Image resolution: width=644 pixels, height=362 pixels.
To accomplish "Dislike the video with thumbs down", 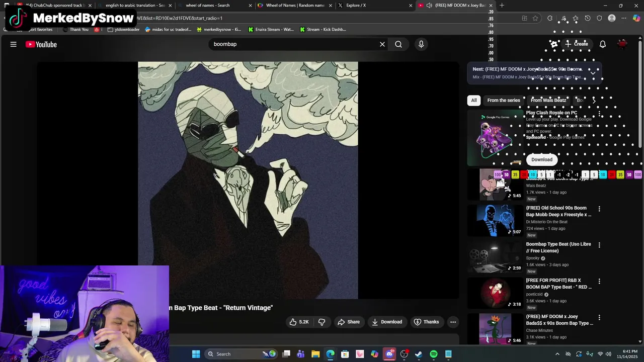I will [x=322, y=322].
